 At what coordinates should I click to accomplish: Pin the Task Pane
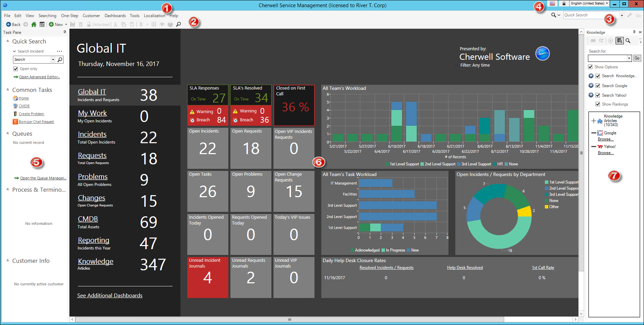click(65, 32)
